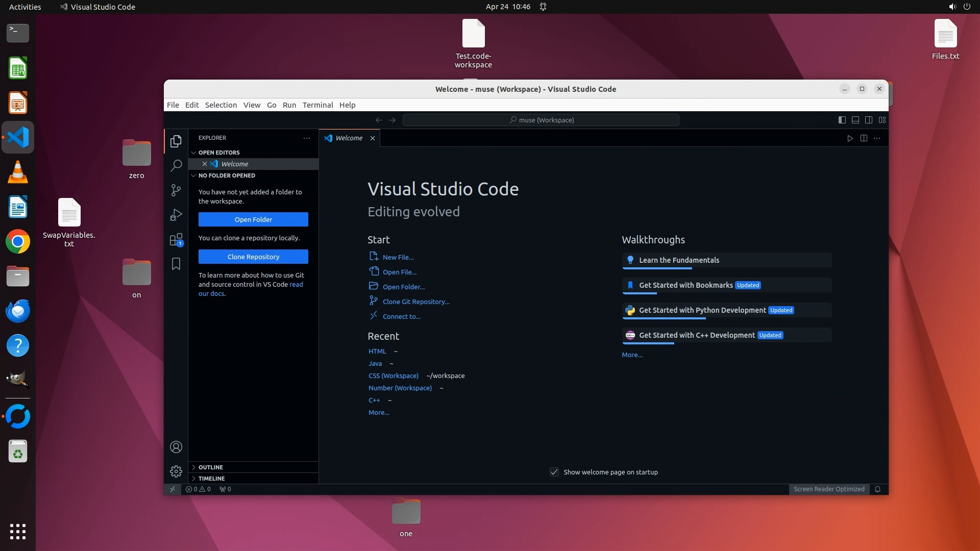Open the Terminal menu

pos(317,105)
